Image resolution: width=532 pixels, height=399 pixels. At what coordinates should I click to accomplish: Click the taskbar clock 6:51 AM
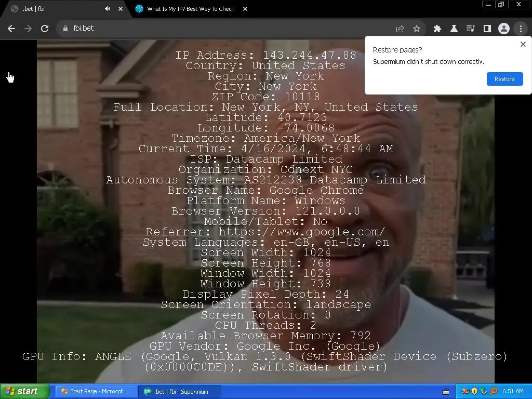coord(513,391)
